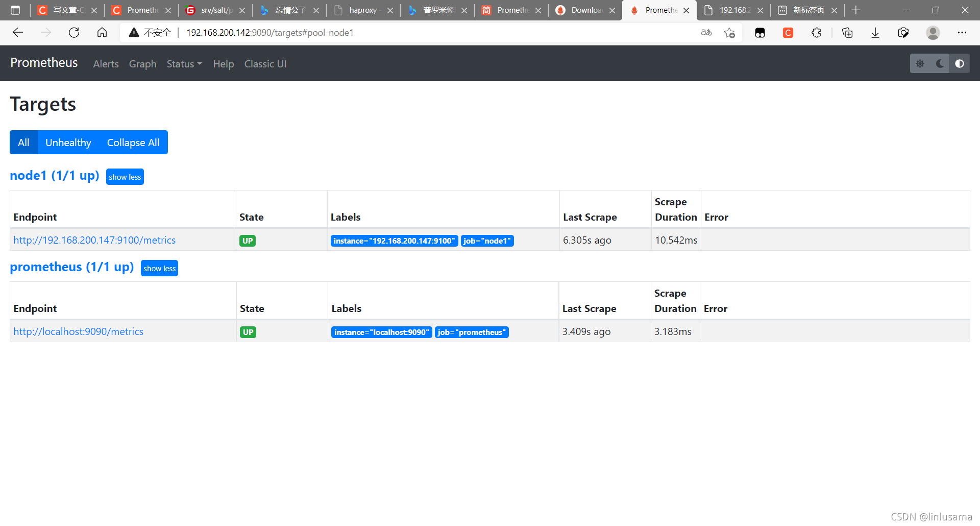980x526 pixels.
Task: Click the prometheus (1/1 up) heading
Action: tap(72, 267)
